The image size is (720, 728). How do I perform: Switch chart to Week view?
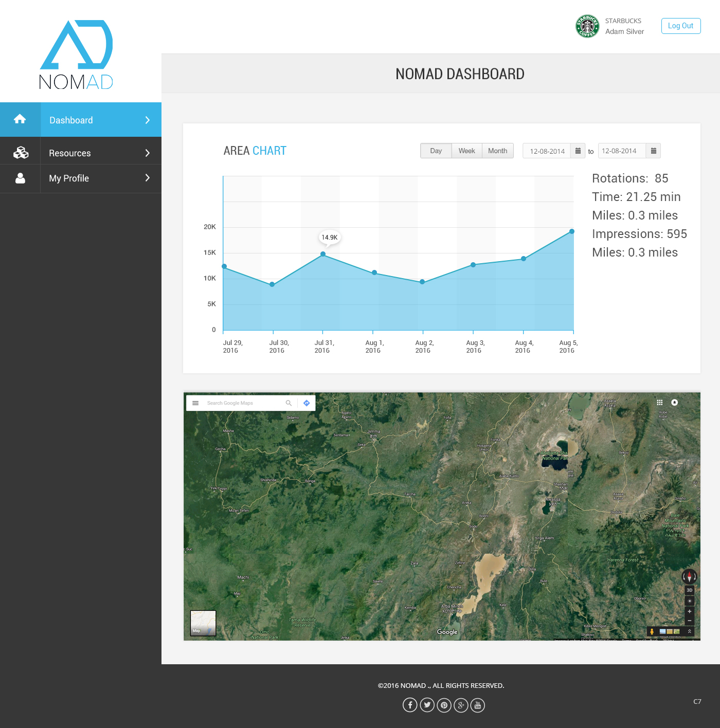click(466, 151)
